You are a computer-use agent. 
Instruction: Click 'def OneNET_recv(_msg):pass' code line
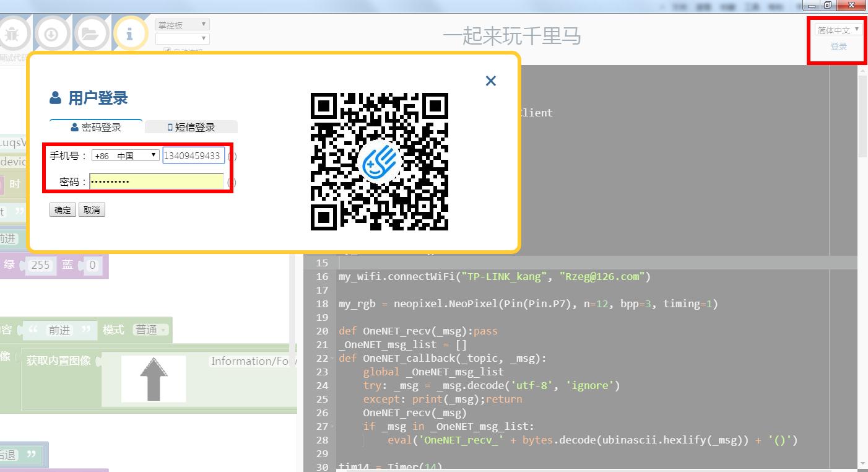coord(418,331)
